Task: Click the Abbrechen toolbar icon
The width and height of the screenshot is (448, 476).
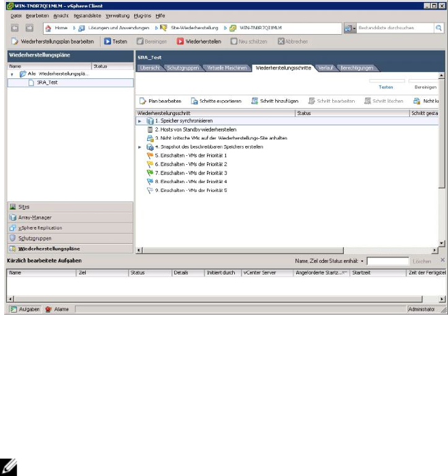Action: coord(281,42)
